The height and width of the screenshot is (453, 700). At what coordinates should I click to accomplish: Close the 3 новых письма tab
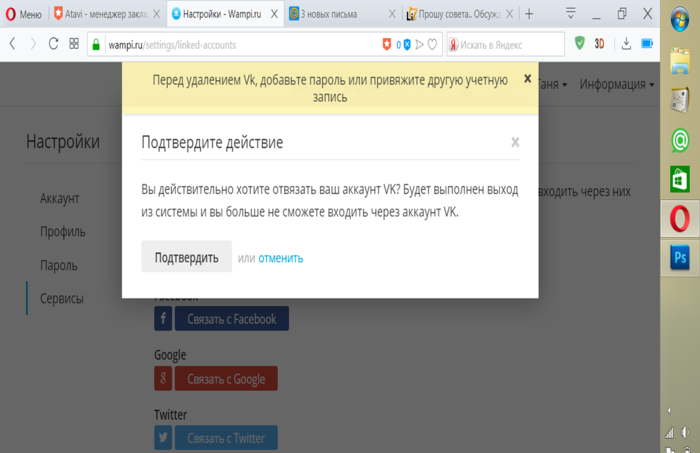click(x=392, y=14)
